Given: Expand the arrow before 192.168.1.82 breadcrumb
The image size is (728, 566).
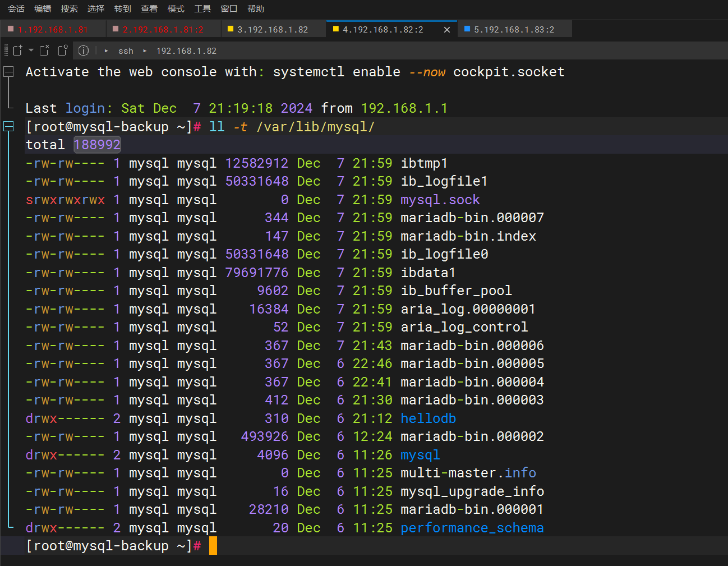Looking at the screenshot, I should 145,50.
